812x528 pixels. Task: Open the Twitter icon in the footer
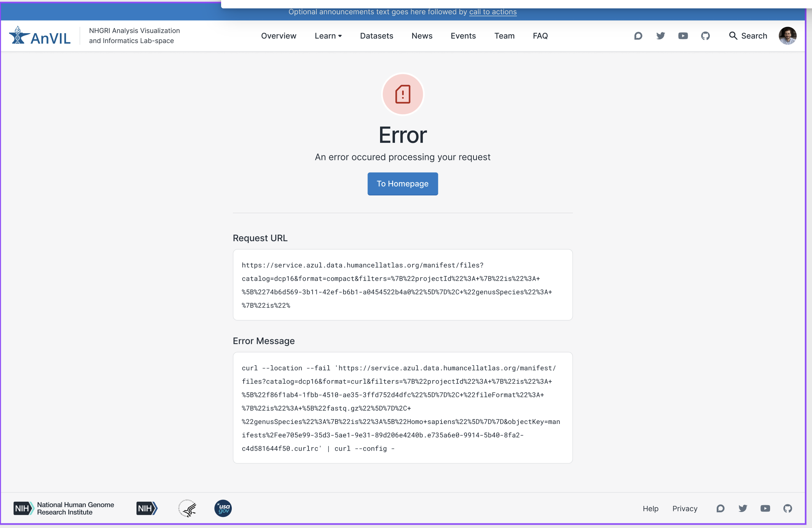743,508
